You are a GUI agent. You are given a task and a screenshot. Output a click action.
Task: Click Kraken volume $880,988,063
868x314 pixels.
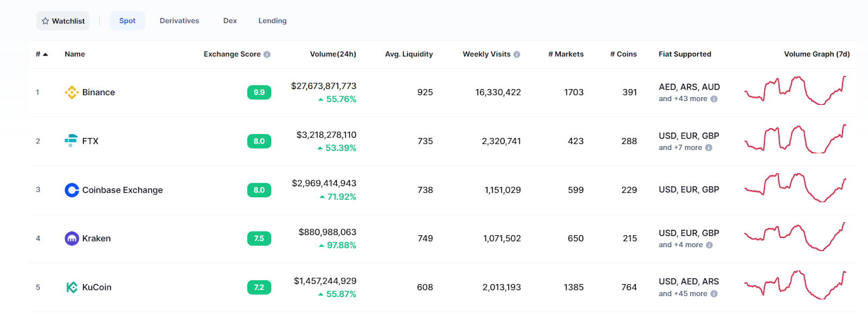click(x=328, y=232)
